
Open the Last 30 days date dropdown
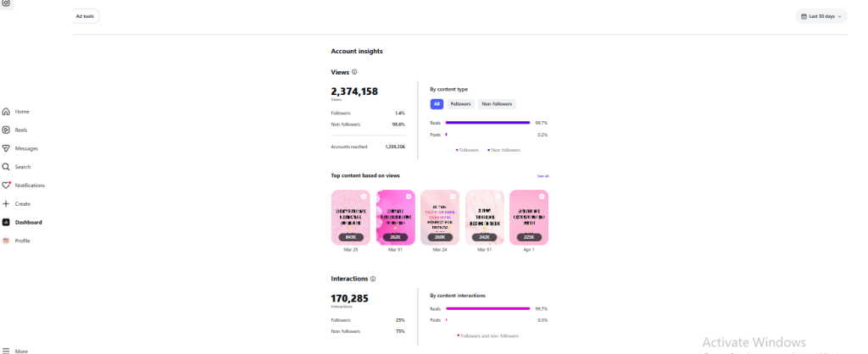click(x=822, y=16)
